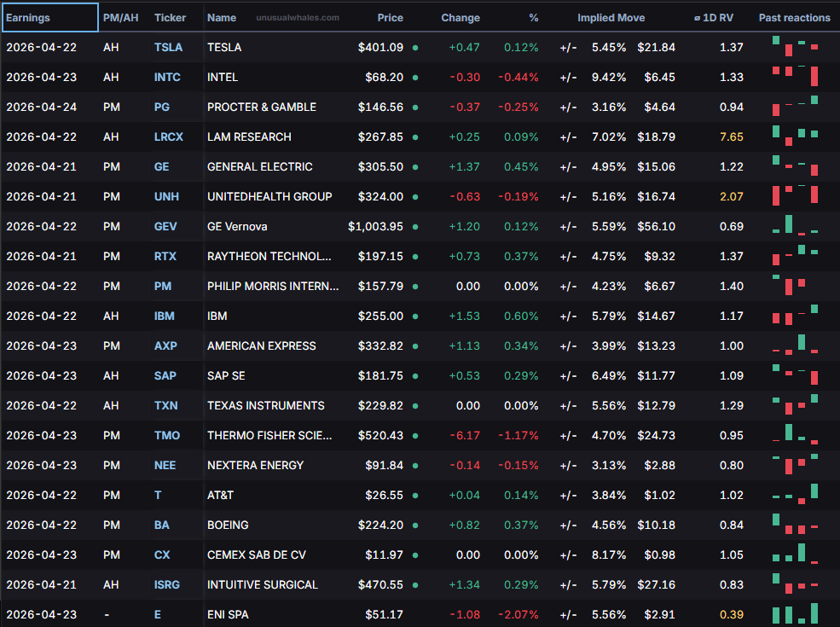Click the company name "GENERAL ELECTRIC"
Image resolution: width=840 pixels, height=627 pixels.
260,166
